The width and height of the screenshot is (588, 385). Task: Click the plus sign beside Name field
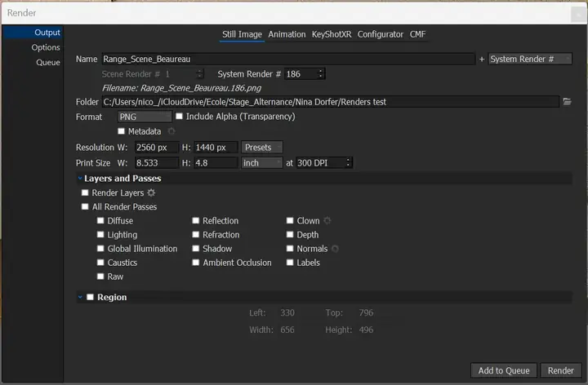point(482,60)
